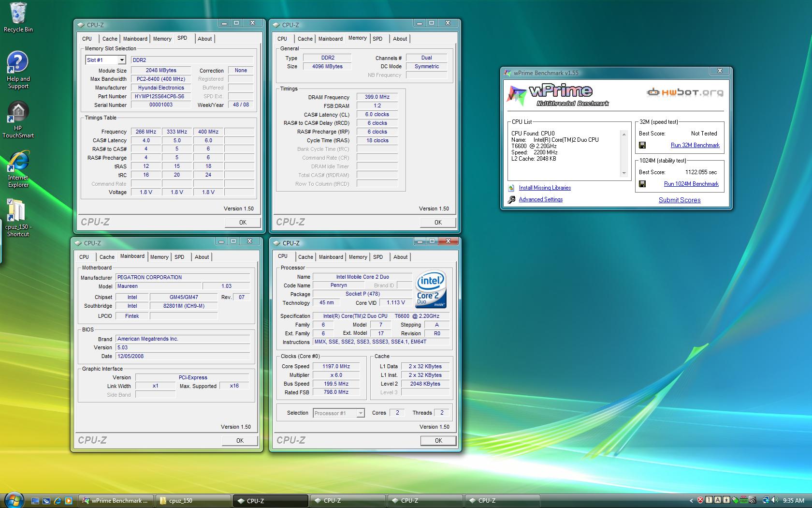Click the Module Size value 2048 MBytes
Screen dimensions: 812x508
click(161, 70)
